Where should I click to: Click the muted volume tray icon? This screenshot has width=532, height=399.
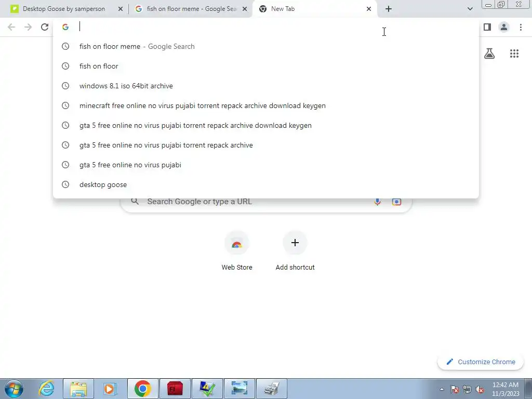(x=480, y=390)
